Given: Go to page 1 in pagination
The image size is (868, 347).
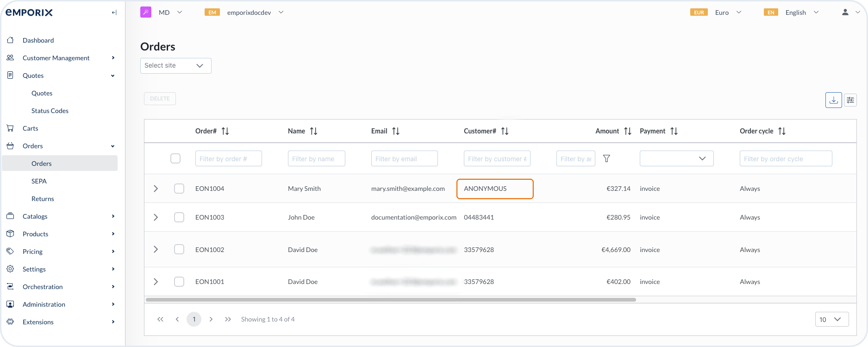Looking at the screenshot, I should click(194, 319).
